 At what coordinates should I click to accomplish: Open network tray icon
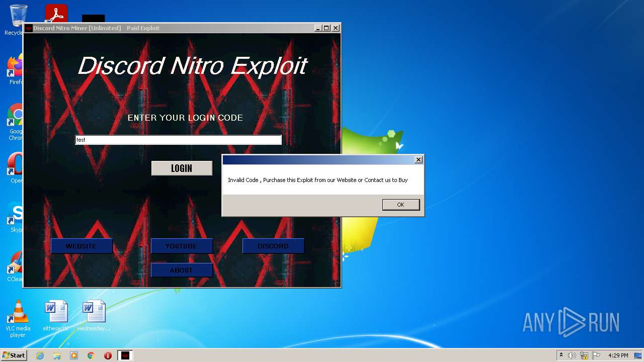coord(584,355)
